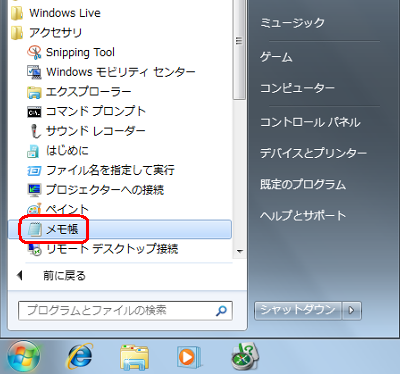Open ミュージック in right pane
Screen dimensions: 400x374
pyautogui.click(x=292, y=23)
